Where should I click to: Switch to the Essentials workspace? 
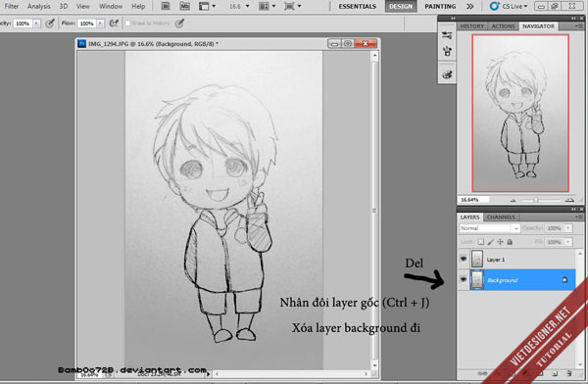(357, 7)
